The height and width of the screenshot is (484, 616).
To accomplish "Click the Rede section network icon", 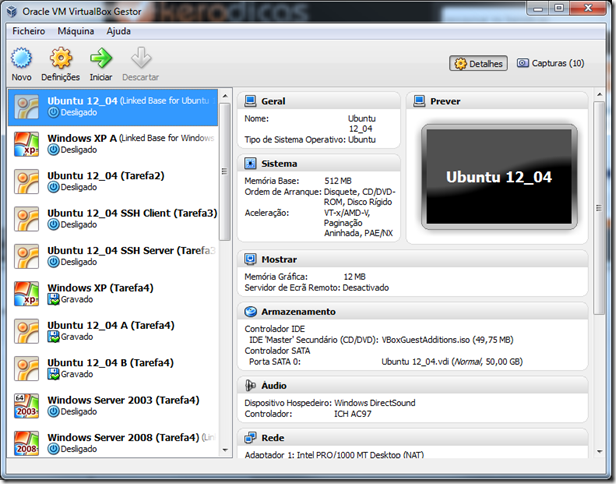I will (x=250, y=438).
